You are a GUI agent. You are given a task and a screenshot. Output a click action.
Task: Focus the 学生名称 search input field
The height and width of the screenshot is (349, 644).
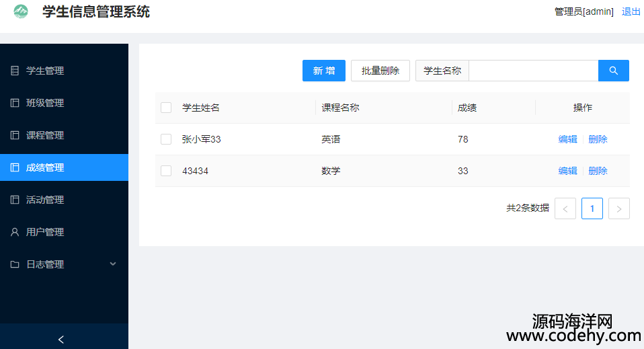click(533, 71)
